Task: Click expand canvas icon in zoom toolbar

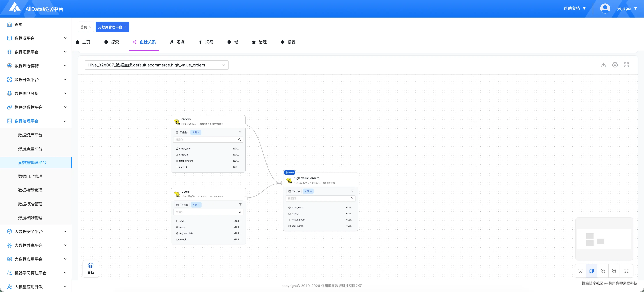Action: tap(626, 271)
